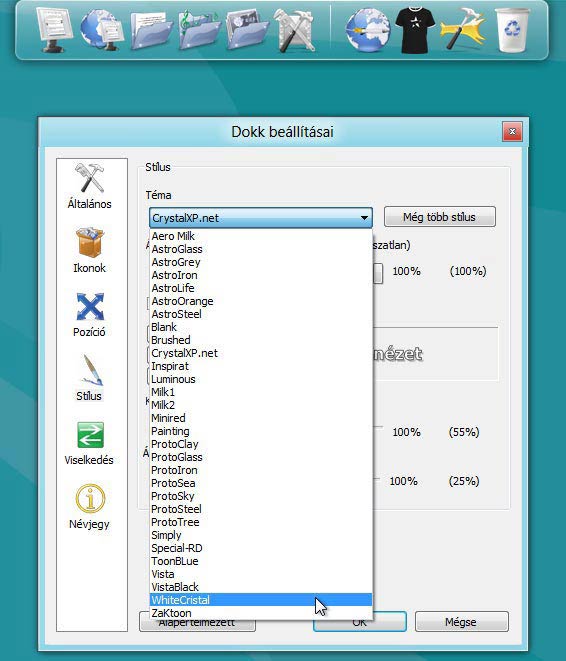The height and width of the screenshot is (661, 566).
Task: Choose AstroIron theme from list
Action: [261, 275]
